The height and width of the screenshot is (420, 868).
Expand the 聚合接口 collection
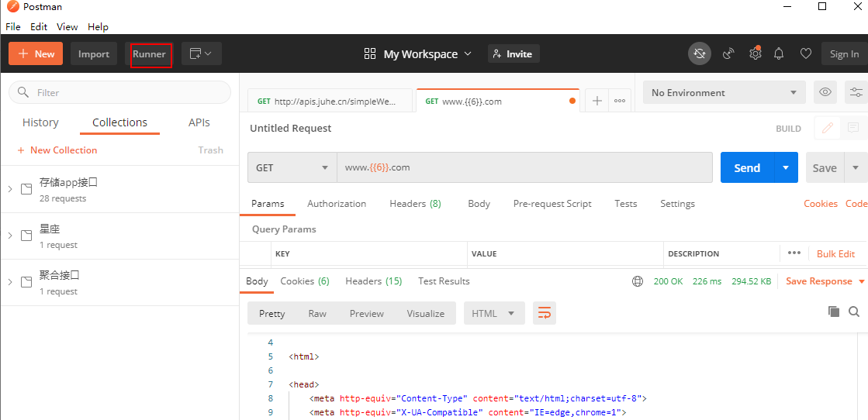point(10,282)
